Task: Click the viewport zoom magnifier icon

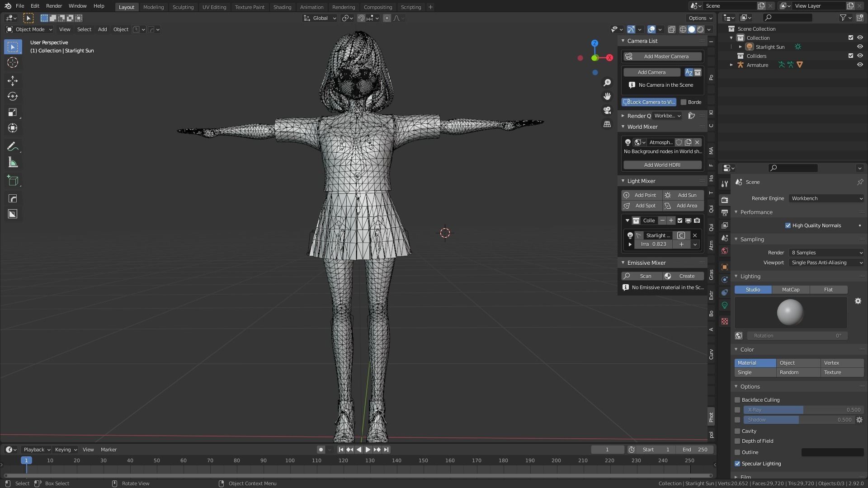Action: click(x=607, y=83)
